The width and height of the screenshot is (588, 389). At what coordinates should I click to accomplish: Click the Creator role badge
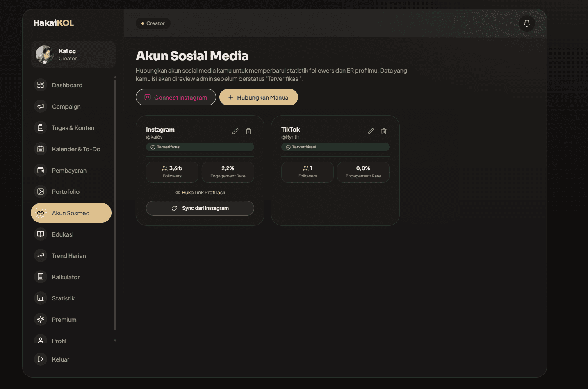[x=153, y=23]
